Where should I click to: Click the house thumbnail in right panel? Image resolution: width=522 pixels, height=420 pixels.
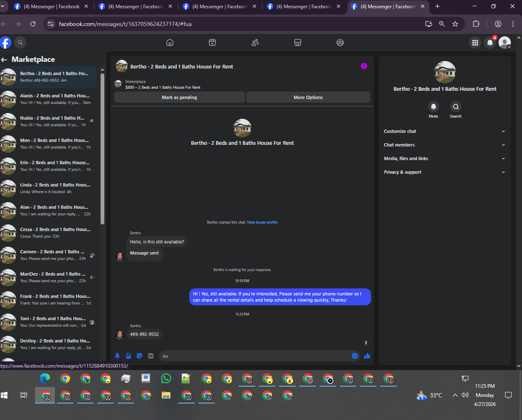[444, 72]
